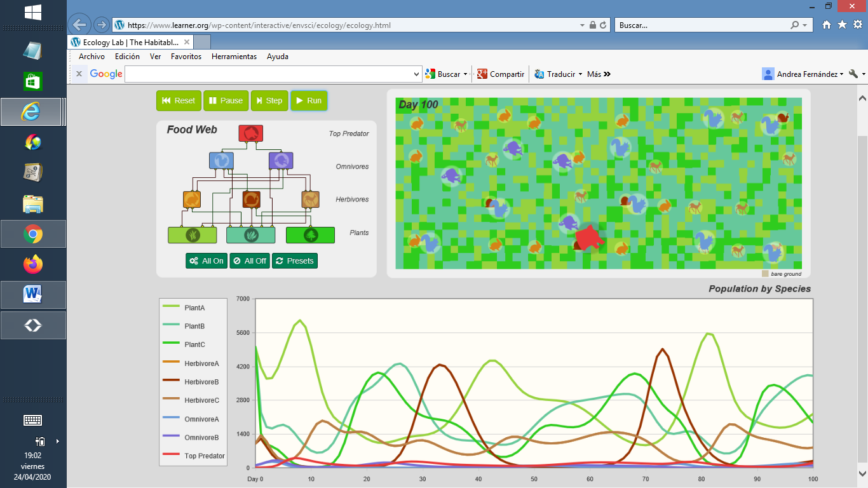Click the All Off button
The width and height of the screenshot is (868, 488).
tap(249, 261)
